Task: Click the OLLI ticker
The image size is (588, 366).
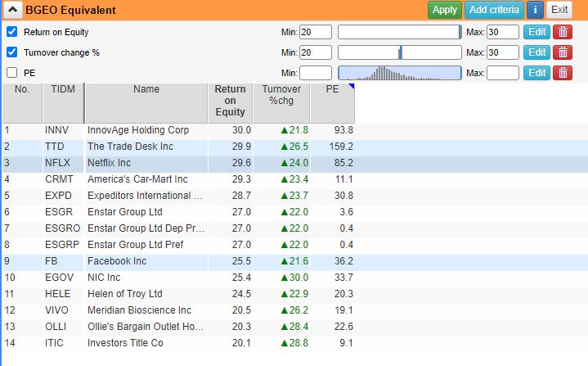Action: tap(56, 327)
